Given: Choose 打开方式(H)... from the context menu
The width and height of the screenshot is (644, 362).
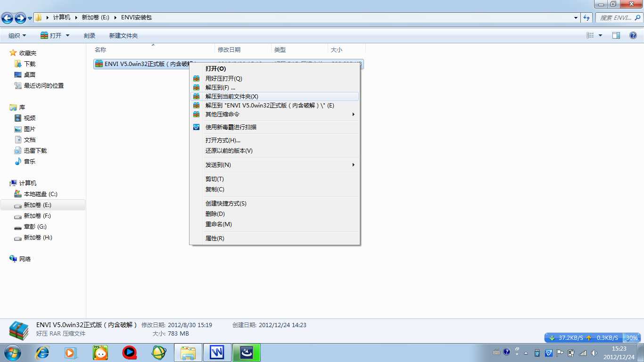Looking at the screenshot, I should [x=274, y=140].
